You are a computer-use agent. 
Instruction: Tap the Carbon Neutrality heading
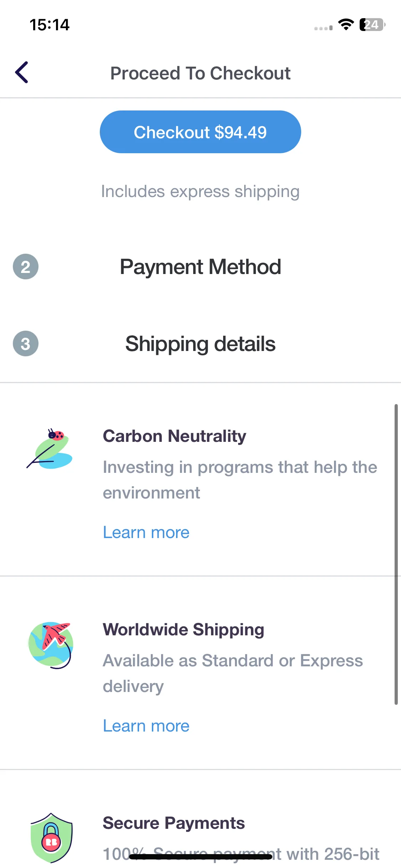click(x=175, y=436)
